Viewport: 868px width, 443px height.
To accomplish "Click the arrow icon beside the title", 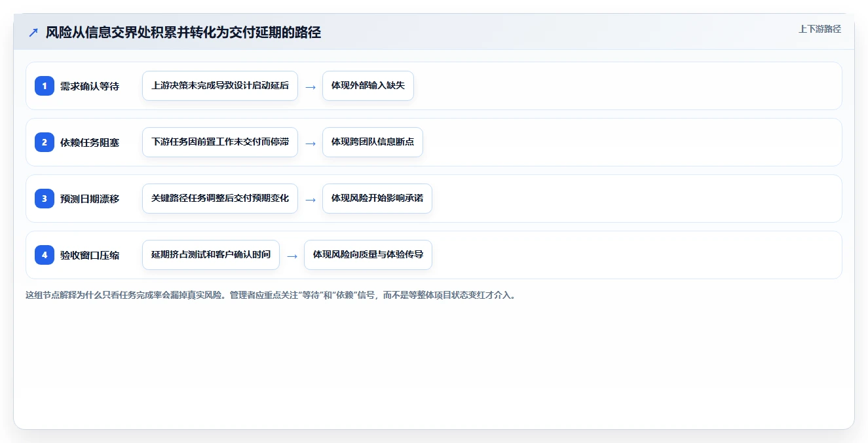I will coord(33,32).
